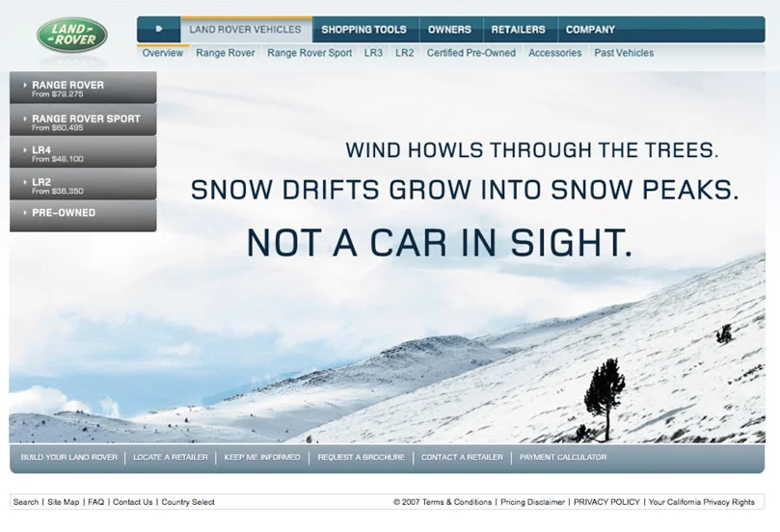Expand Pre-Owned sidebar panel
Image resolution: width=780 pixels, height=532 pixels.
click(83, 216)
